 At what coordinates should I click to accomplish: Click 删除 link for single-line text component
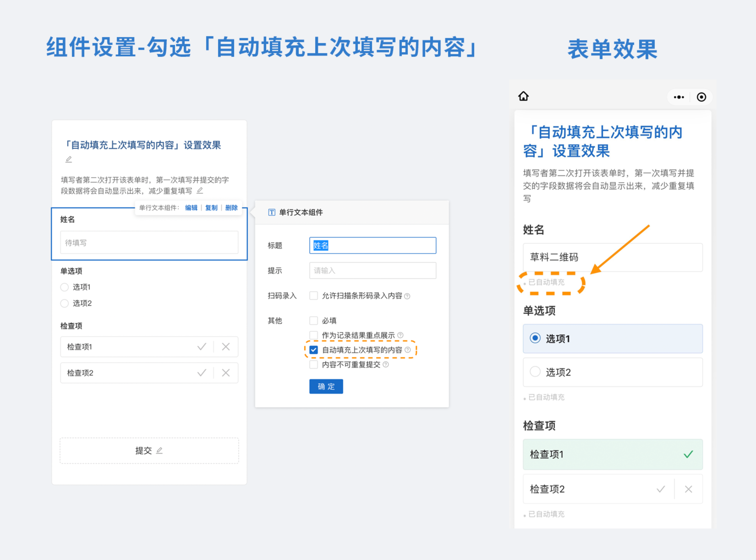(x=232, y=208)
